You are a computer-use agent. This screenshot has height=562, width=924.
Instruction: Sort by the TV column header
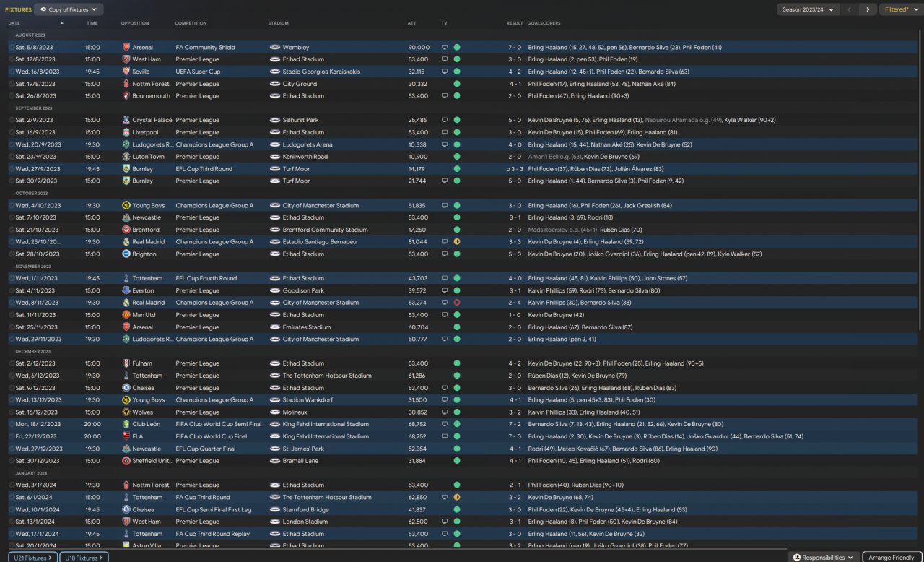pos(444,23)
